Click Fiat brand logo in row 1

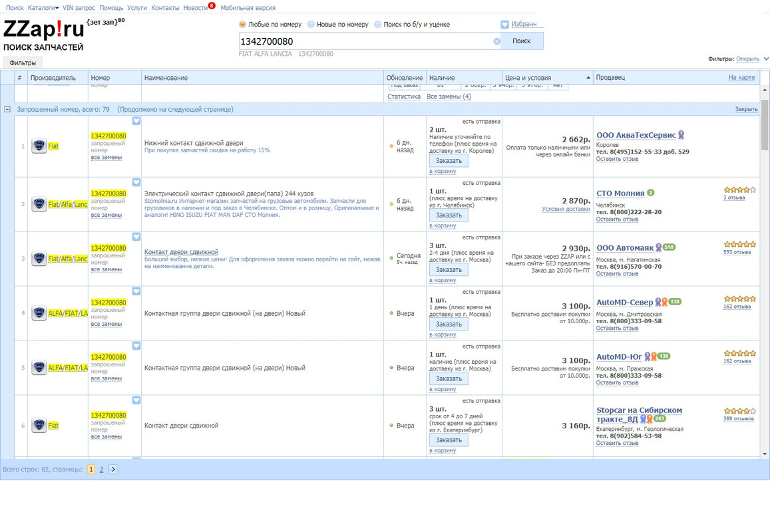[39, 146]
